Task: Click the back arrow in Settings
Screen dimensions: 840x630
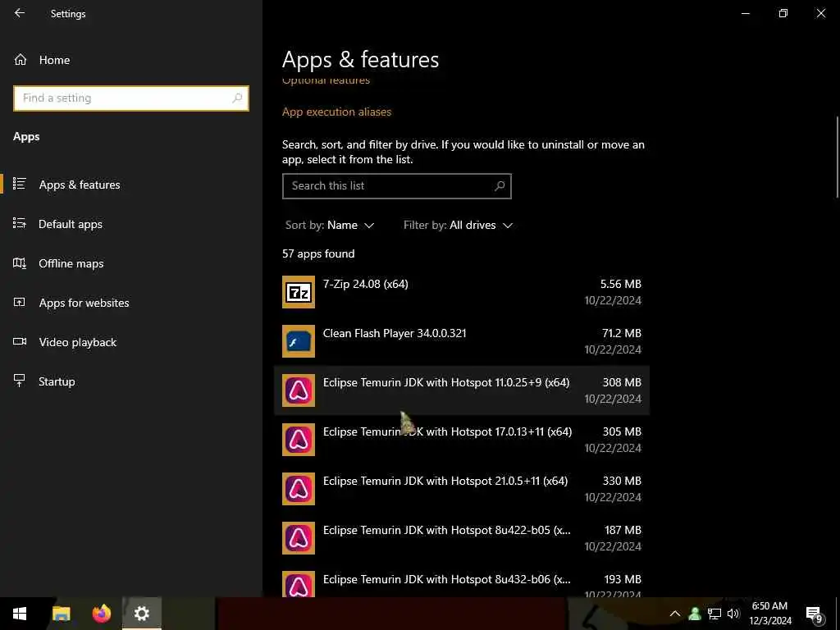Action: click(20, 13)
